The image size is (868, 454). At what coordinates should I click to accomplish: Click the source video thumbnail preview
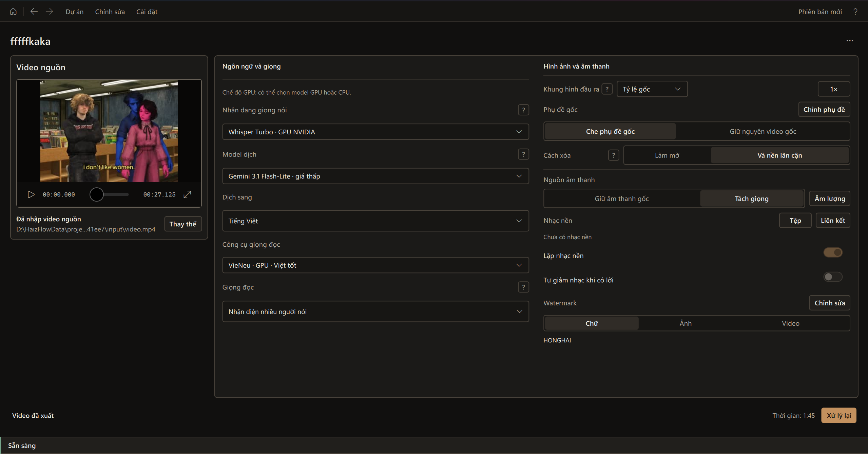point(109,131)
